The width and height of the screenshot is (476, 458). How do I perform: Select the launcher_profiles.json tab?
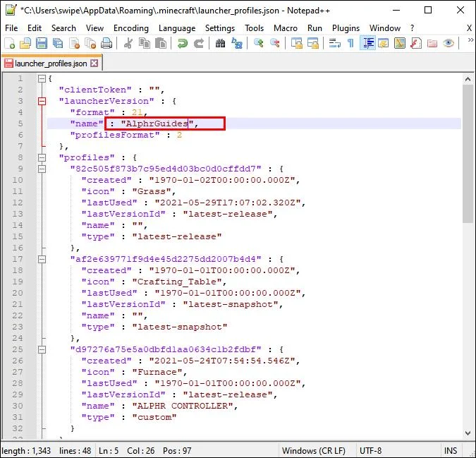point(51,64)
